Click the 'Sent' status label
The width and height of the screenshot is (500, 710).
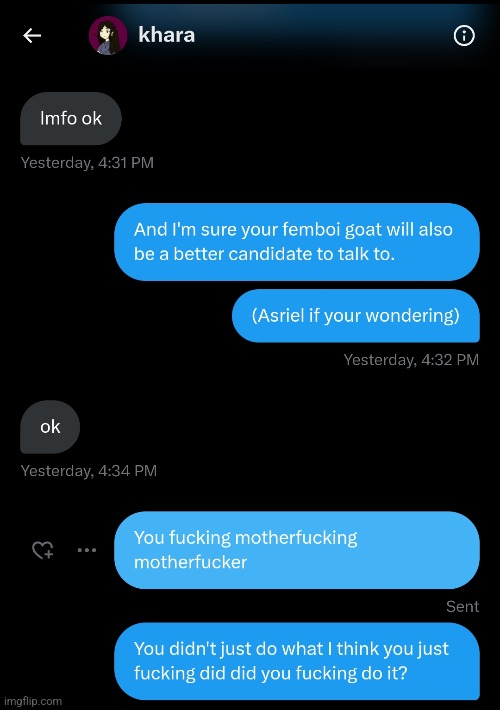click(462, 606)
